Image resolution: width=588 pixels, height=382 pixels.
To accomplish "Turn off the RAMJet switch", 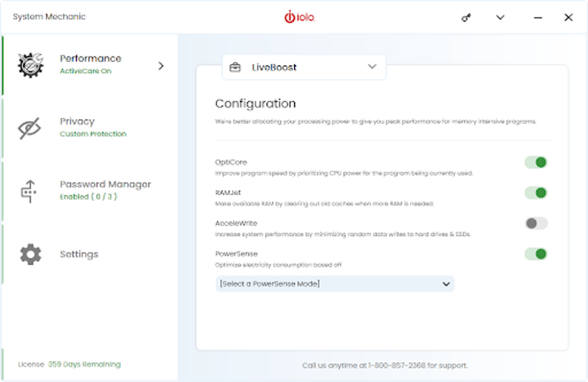I will coord(536,193).
